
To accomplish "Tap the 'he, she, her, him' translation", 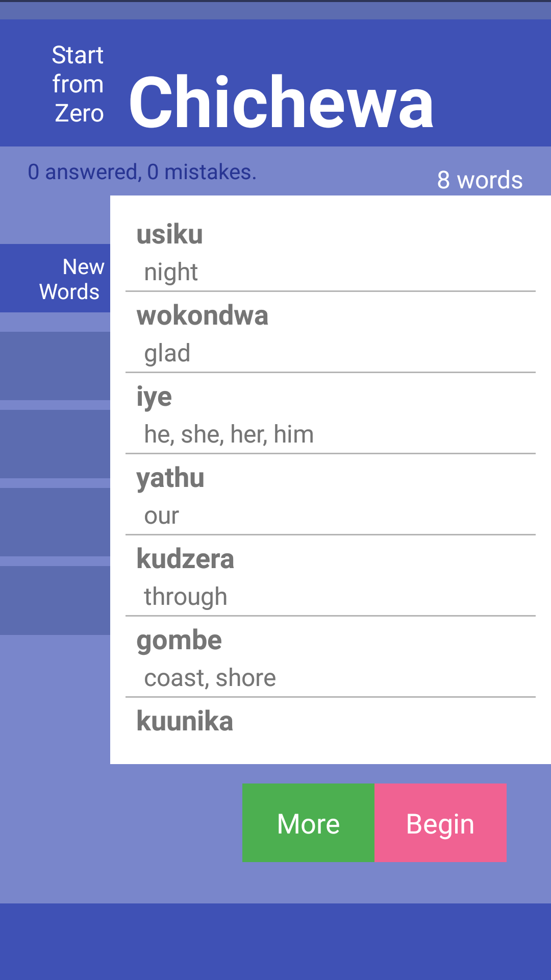I will pos(229,434).
